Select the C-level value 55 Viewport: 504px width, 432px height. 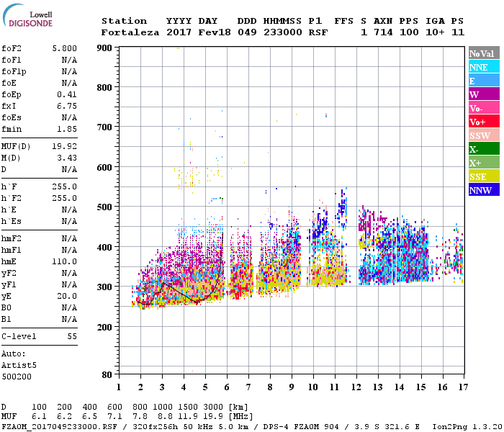pyautogui.click(x=72, y=336)
